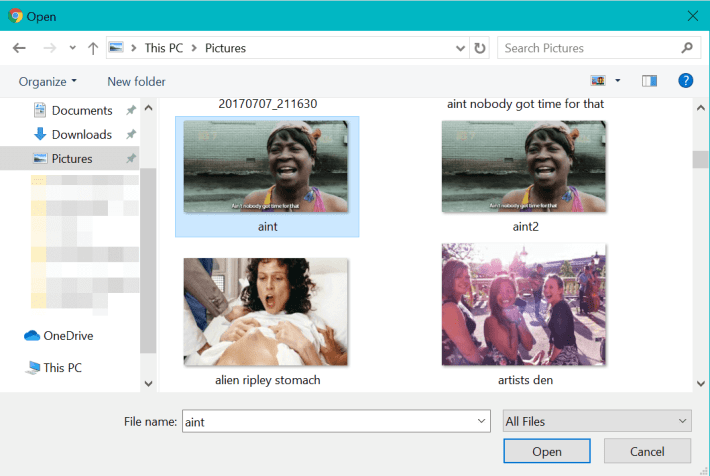Screen dimensions: 710x476
Task: Click the search magnifier icon
Action: 687,48
